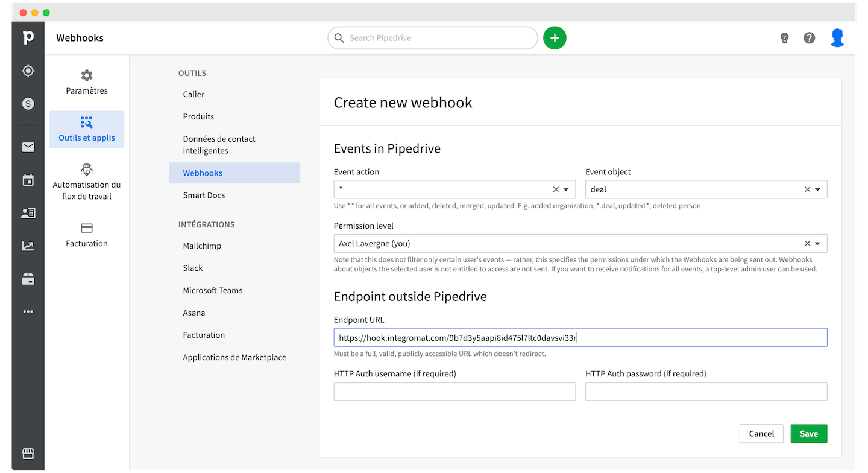Viewport: 868px width, 473px height.
Task: Cancel creating the webhook
Action: coord(761,433)
